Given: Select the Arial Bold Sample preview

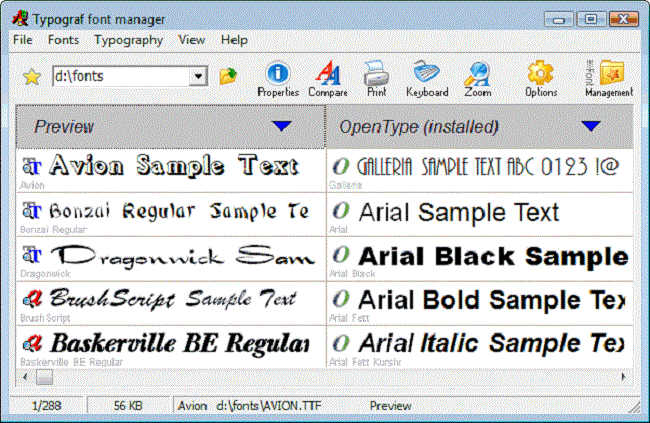Looking at the screenshot, I should [x=492, y=299].
